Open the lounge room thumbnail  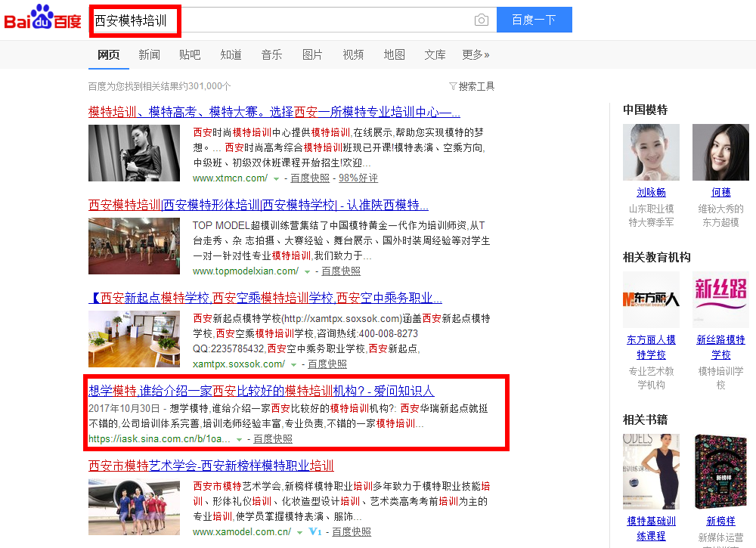[x=134, y=339]
